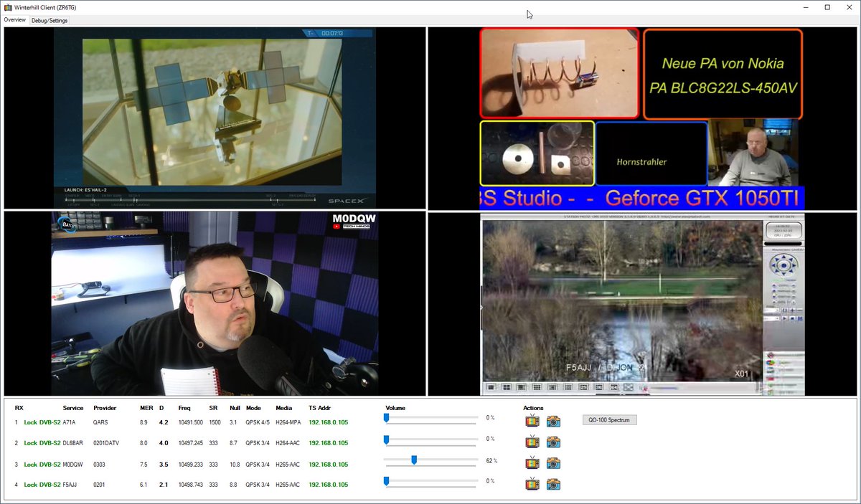This screenshot has height=504, width=861.
Task: Click the Actions column header
Action: pos(533,408)
